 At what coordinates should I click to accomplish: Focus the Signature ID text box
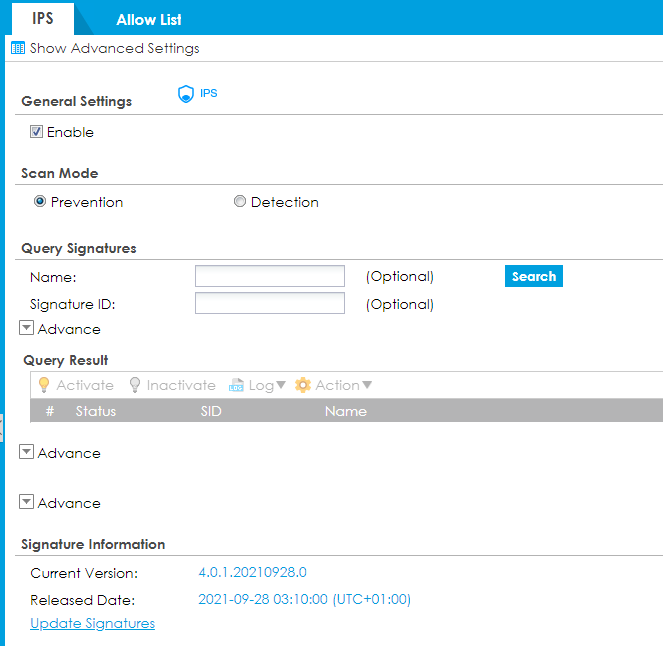269,303
